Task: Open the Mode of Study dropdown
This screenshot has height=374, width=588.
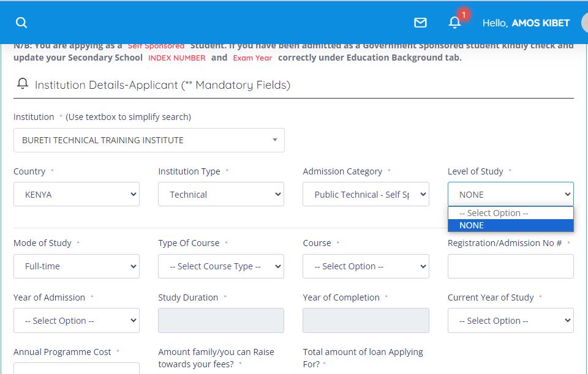Action: point(77,266)
